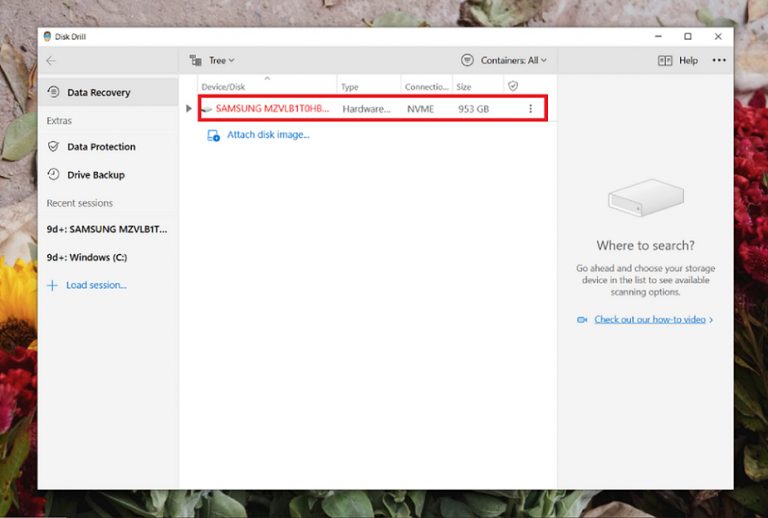The image size is (768, 518).
Task: Open the three-dot more options menu
Action: click(719, 61)
